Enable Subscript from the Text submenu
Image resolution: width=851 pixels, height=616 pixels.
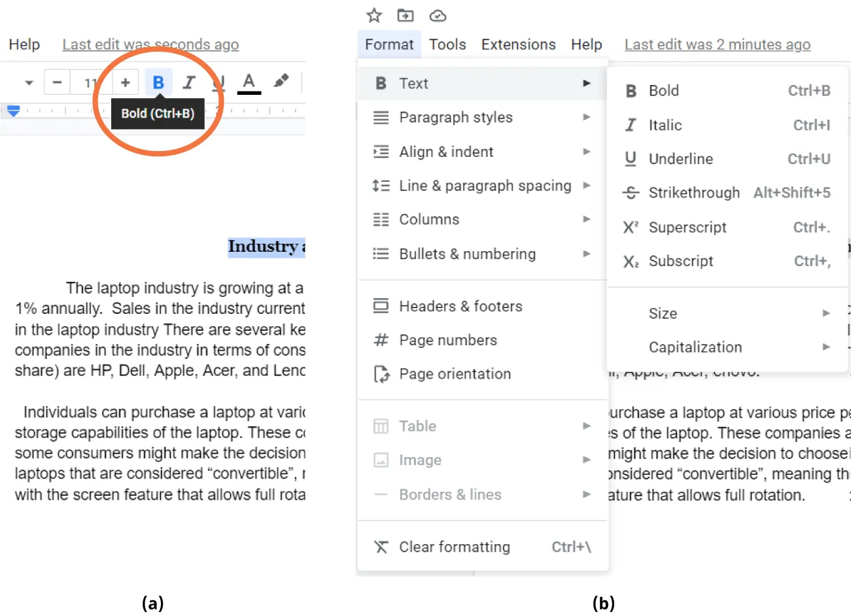click(681, 261)
